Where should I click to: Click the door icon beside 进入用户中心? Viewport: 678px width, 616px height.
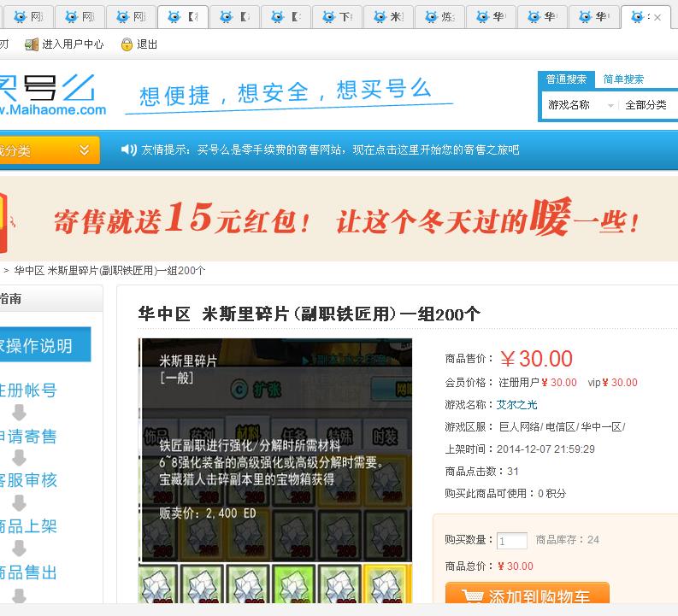[x=32, y=44]
